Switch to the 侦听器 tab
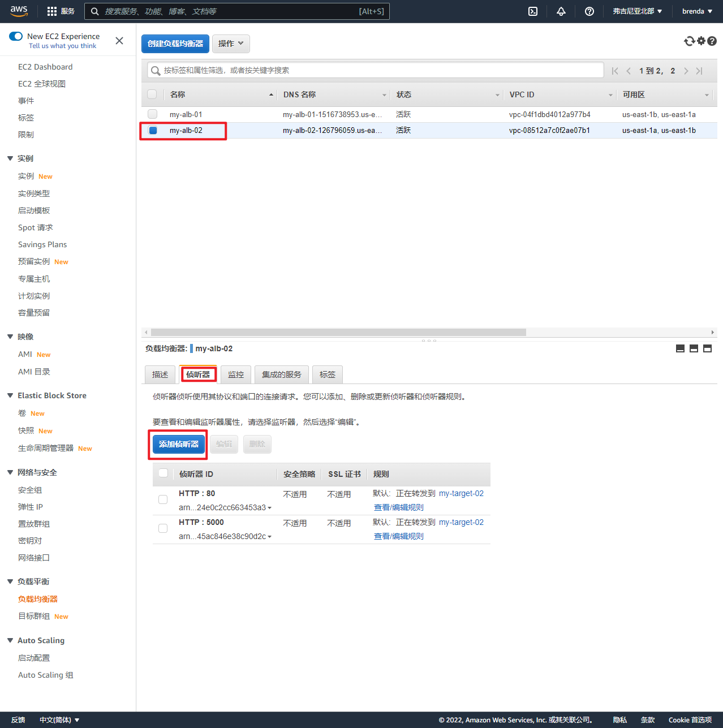The width and height of the screenshot is (723, 728). point(198,374)
